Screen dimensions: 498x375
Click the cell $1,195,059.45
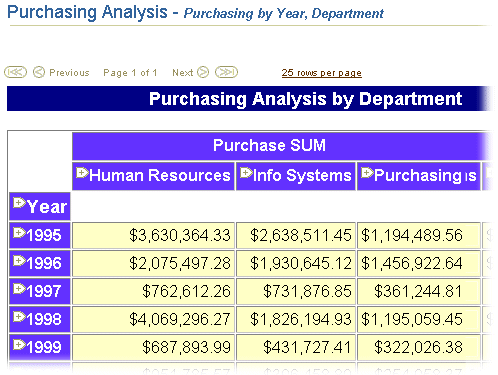[419, 319]
